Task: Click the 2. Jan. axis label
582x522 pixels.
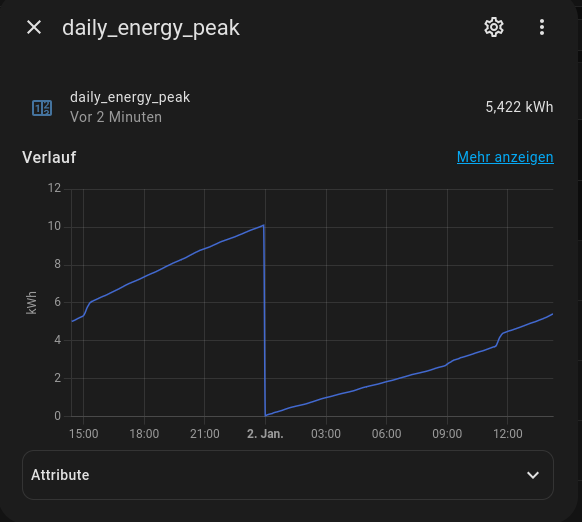Action: [x=265, y=434]
